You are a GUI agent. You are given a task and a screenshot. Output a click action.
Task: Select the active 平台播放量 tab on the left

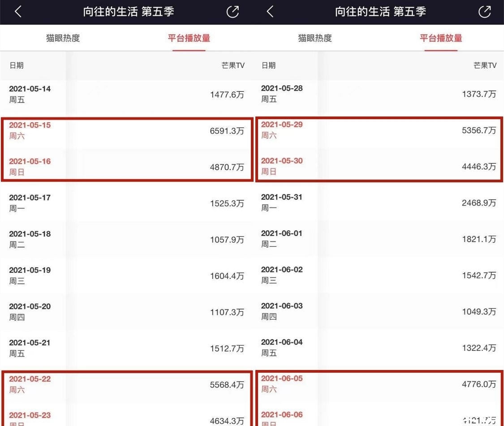coord(189,38)
